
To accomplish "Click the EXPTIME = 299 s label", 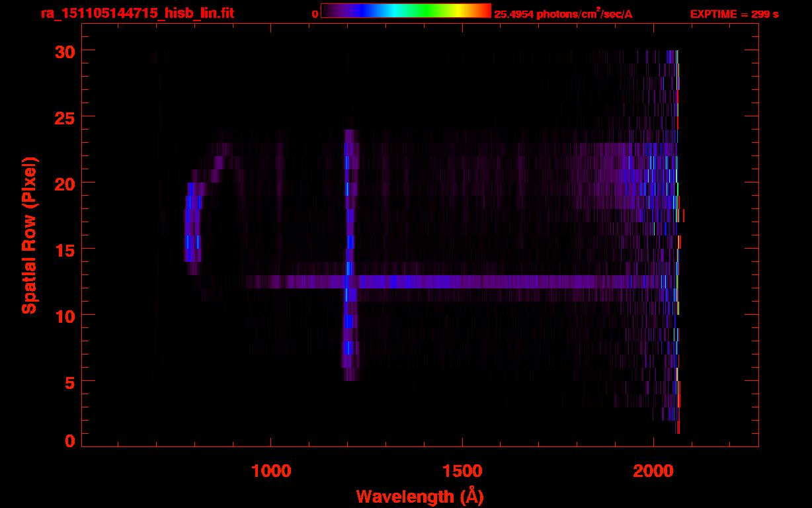I will click(734, 14).
